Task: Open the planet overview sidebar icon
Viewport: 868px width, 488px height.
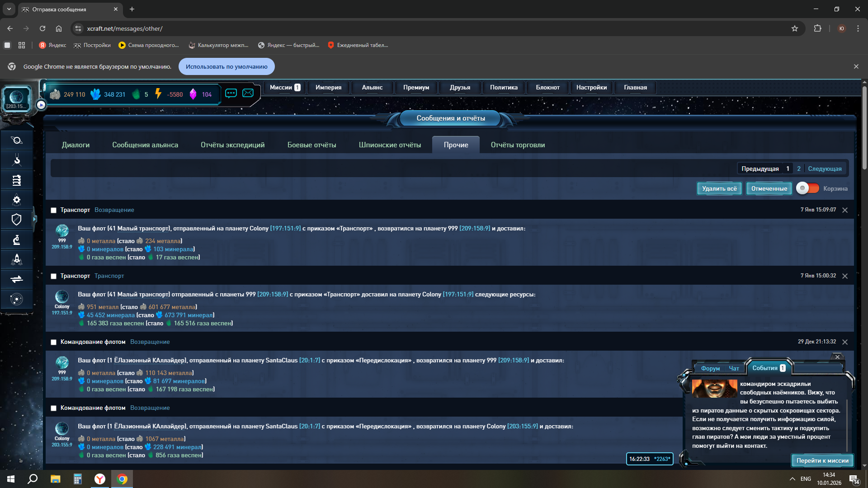Action: [17, 140]
